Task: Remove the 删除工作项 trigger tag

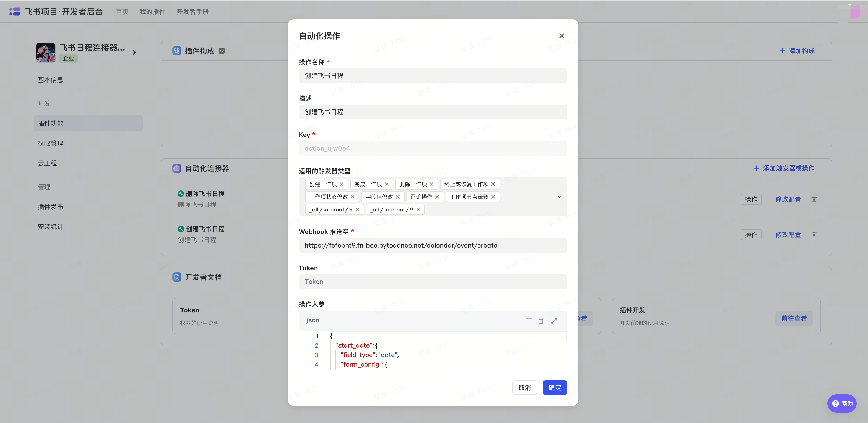Action: point(432,184)
